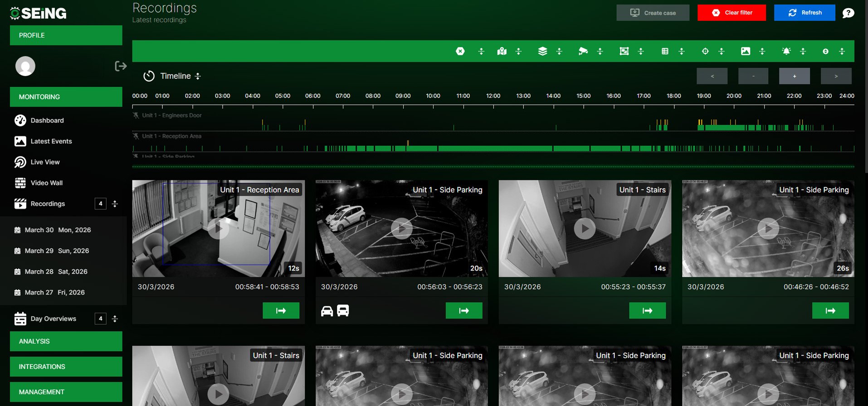Open the help question bubble
Viewport: 868px width, 406px height.
pyautogui.click(x=848, y=13)
